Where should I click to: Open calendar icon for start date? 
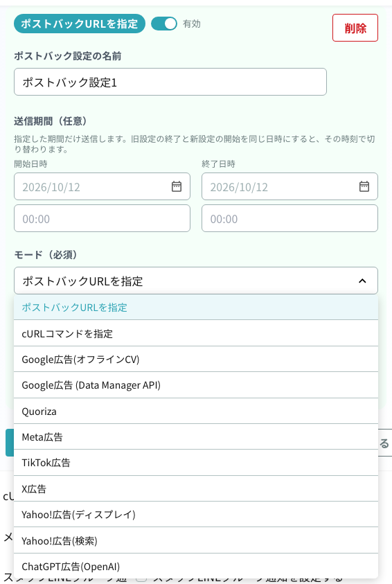tap(177, 186)
